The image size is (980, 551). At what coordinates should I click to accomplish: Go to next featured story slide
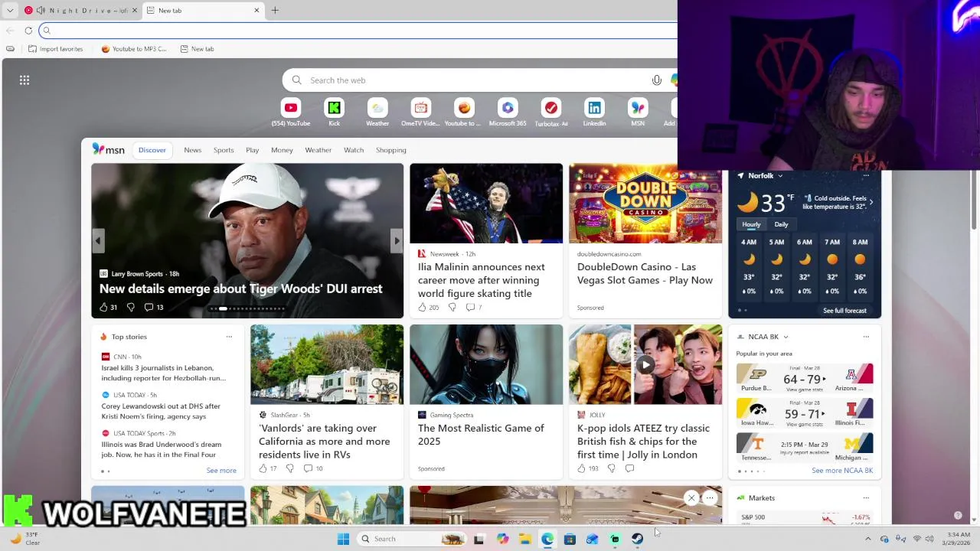(x=397, y=241)
